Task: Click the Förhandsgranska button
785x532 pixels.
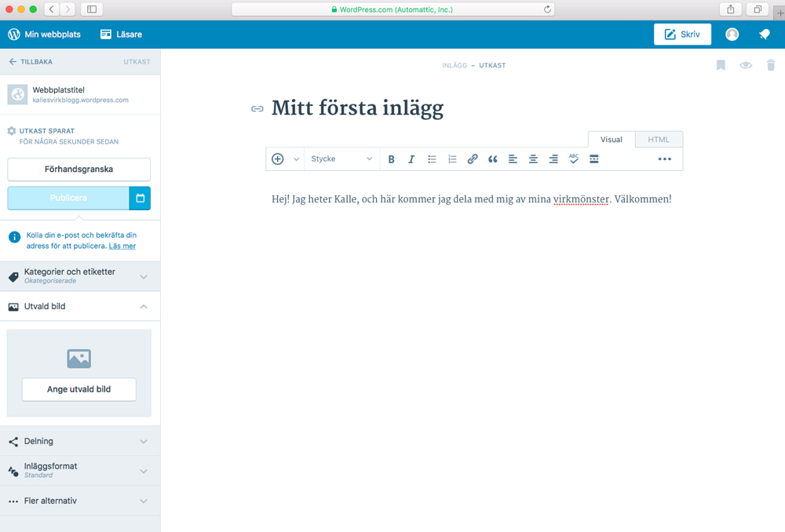Action: (78, 169)
